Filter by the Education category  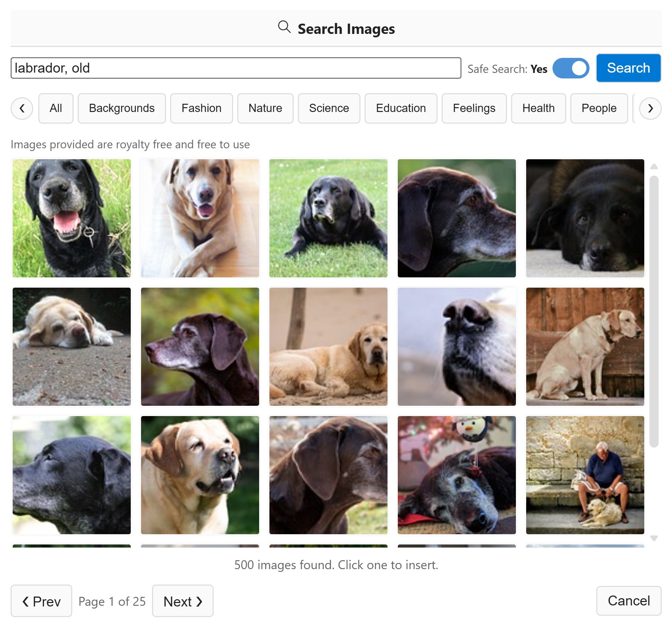point(401,108)
